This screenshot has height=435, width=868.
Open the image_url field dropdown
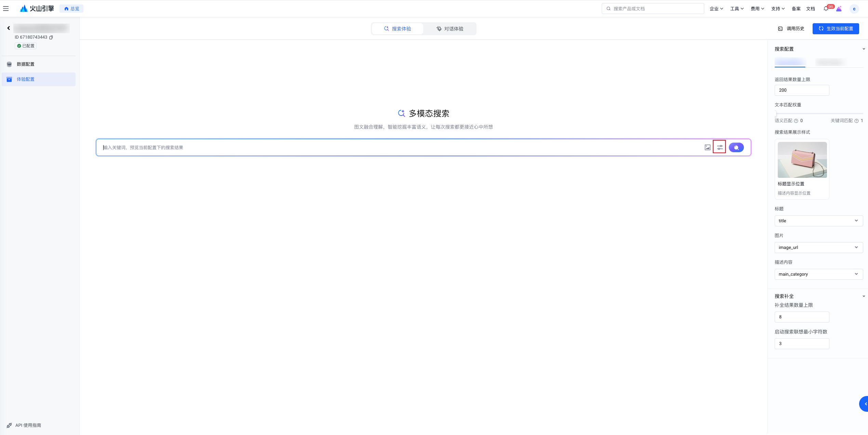818,248
